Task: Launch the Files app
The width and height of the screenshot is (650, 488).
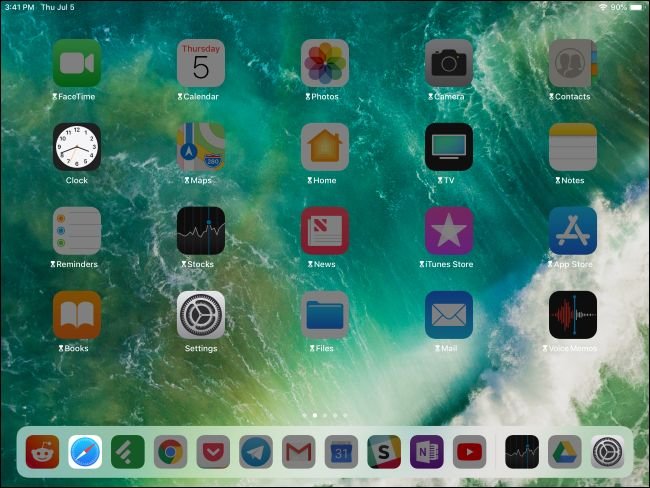Action: (325, 315)
